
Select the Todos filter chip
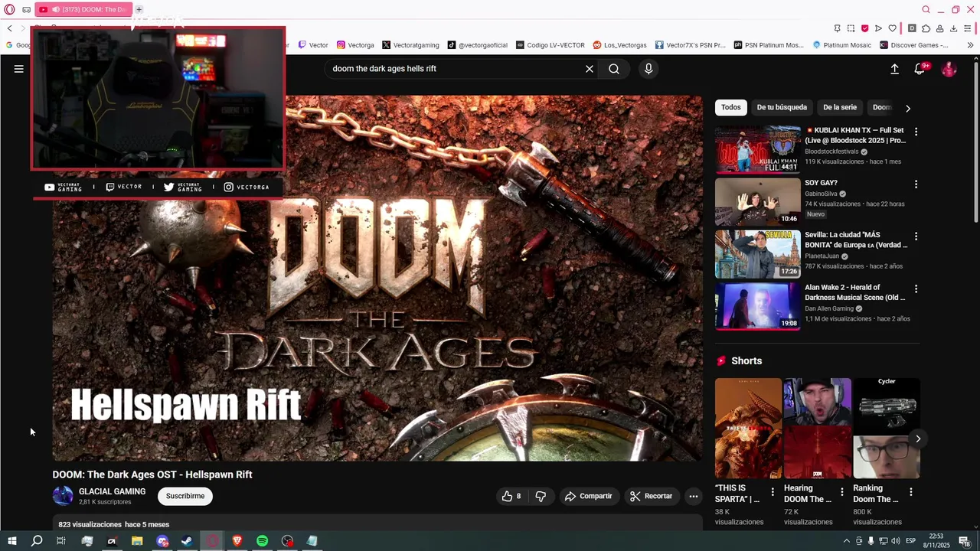pos(731,107)
